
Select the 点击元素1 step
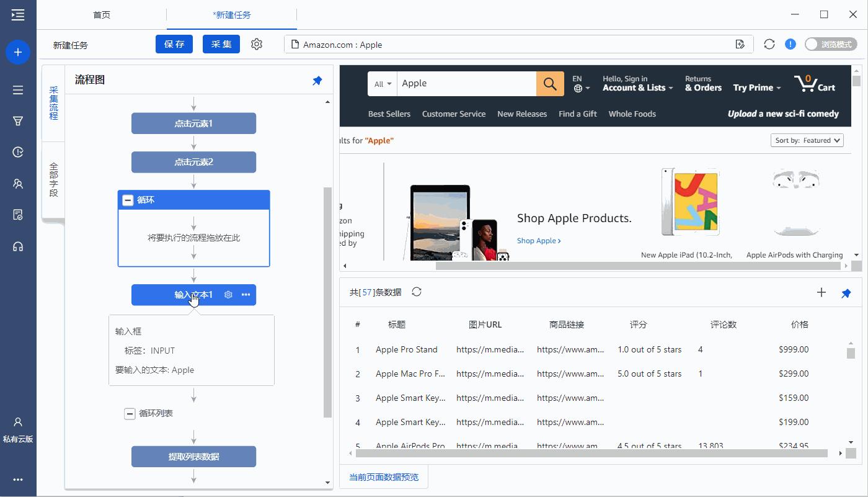click(193, 123)
